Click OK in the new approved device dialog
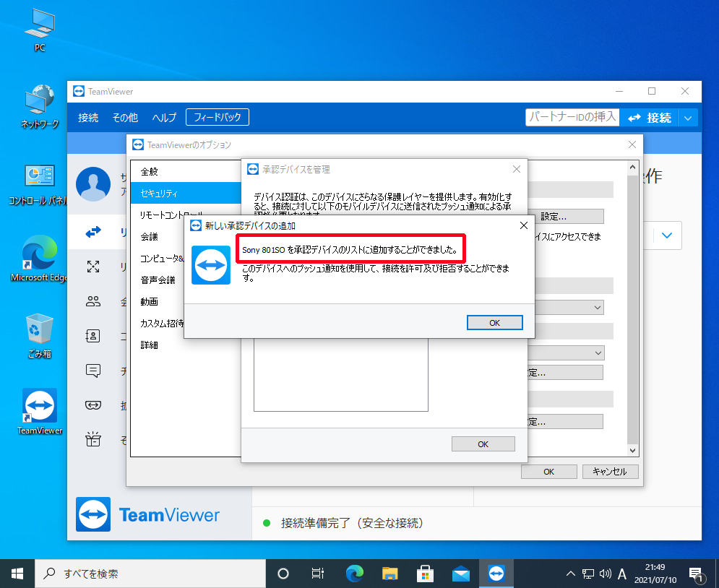The image size is (719, 588). (494, 323)
